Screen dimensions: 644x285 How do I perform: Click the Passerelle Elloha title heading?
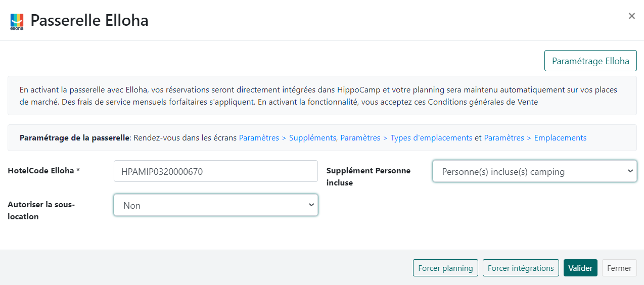(89, 21)
